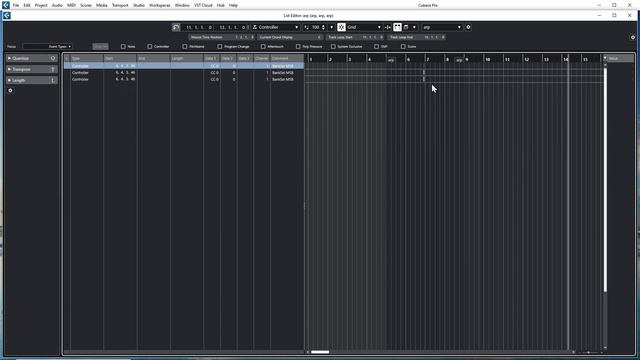Screen dimensions: 640x360
Task: Click the event display vertical scrollbar
Action: coord(605,180)
